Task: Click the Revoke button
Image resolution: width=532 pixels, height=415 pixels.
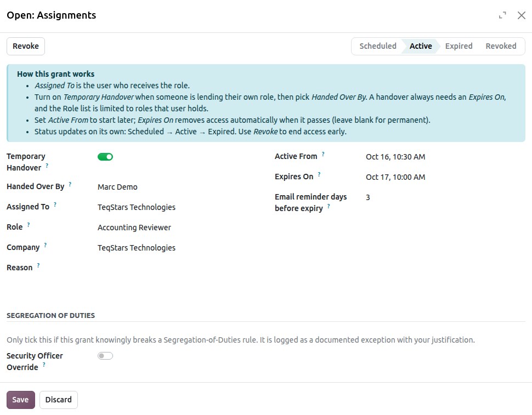Action: tap(26, 46)
